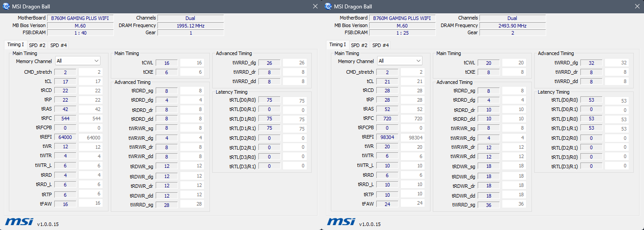The height and width of the screenshot is (230, 644).
Task: Click the DRAM Frequency value 2493.90 MHz
Action: click(x=513, y=26)
